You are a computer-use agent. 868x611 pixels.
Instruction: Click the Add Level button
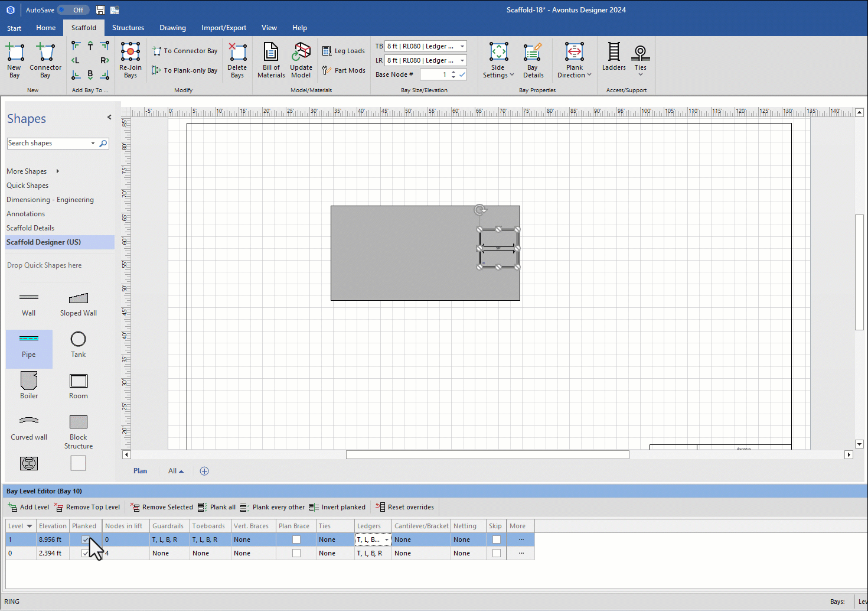tap(29, 507)
